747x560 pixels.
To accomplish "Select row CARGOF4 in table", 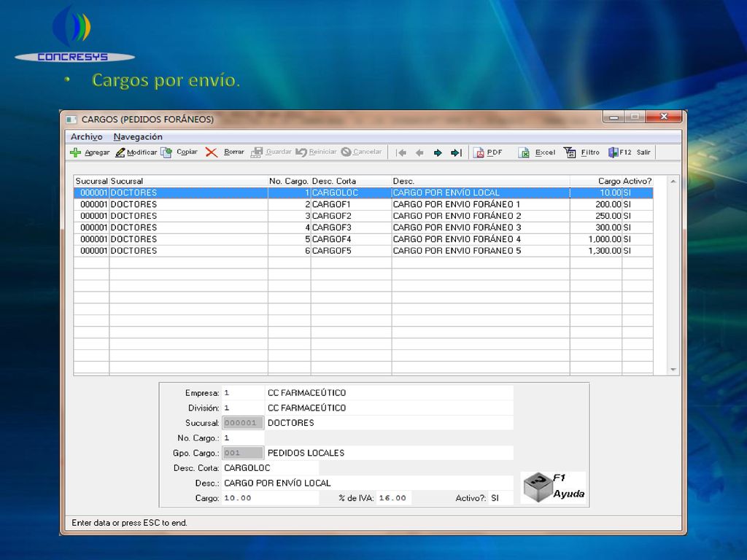I will coord(363,239).
